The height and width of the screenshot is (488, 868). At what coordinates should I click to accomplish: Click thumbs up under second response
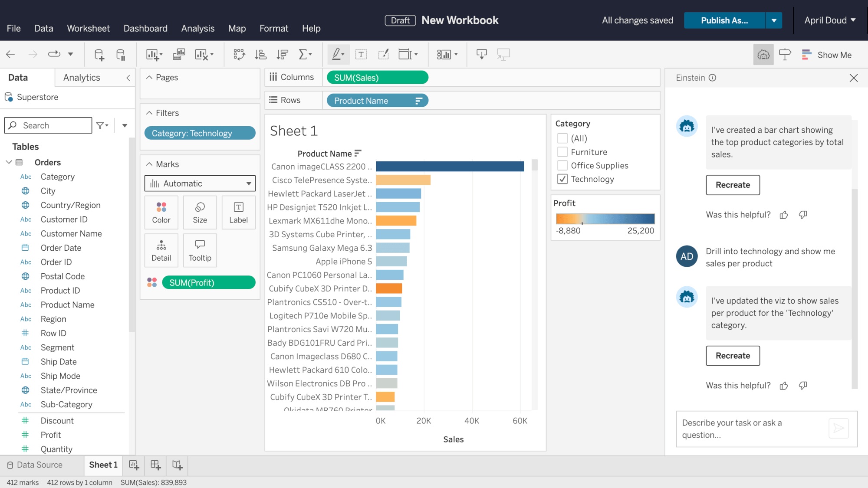[783, 386]
